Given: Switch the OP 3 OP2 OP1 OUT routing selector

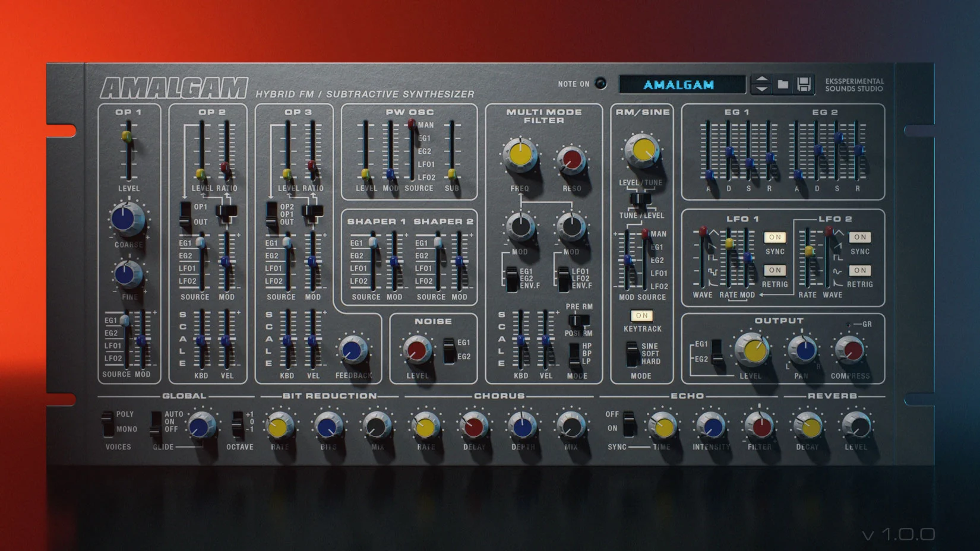Looking at the screenshot, I should coord(271,214).
